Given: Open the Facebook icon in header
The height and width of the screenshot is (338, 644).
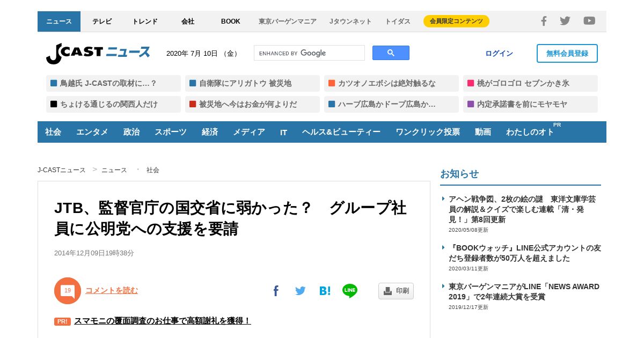Looking at the screenshot, I should (x=544, y=21).
